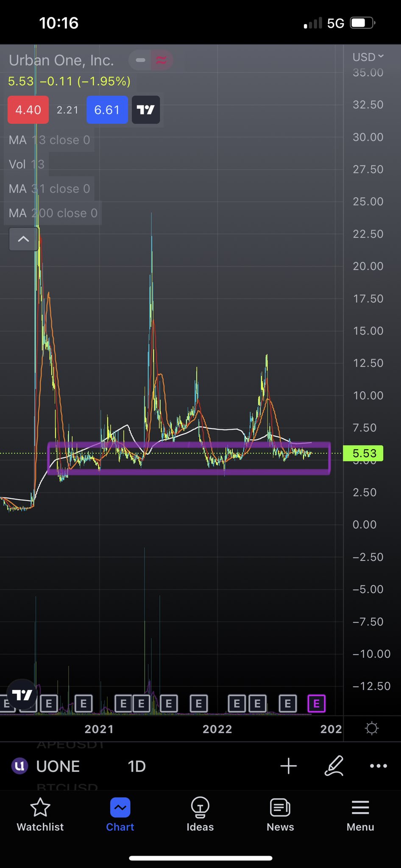Tap the round TradingView logo on the chart
Image resolution: width=401 pixels, height=868 pixels.
click(22, 695)
